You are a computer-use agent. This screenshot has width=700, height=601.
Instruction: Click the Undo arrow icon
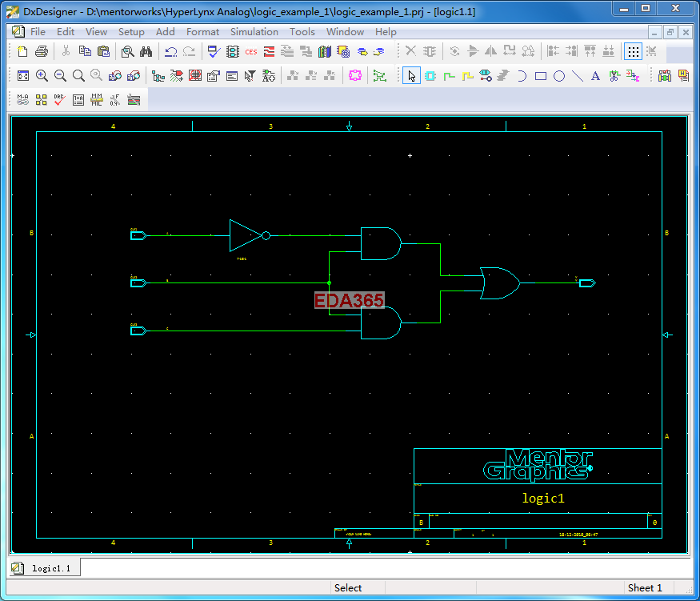click(x=170, y=51)
